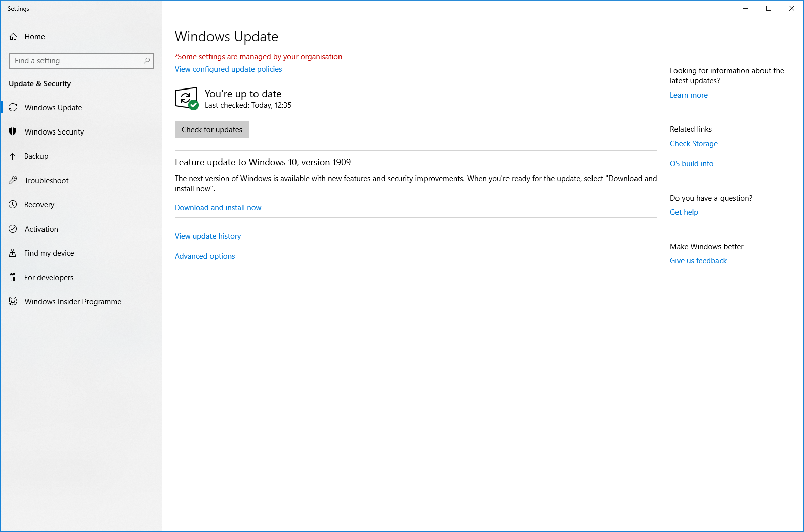
Task: Click "Last checked: Today, 12:35" text
Action: (x=248, y=105)
